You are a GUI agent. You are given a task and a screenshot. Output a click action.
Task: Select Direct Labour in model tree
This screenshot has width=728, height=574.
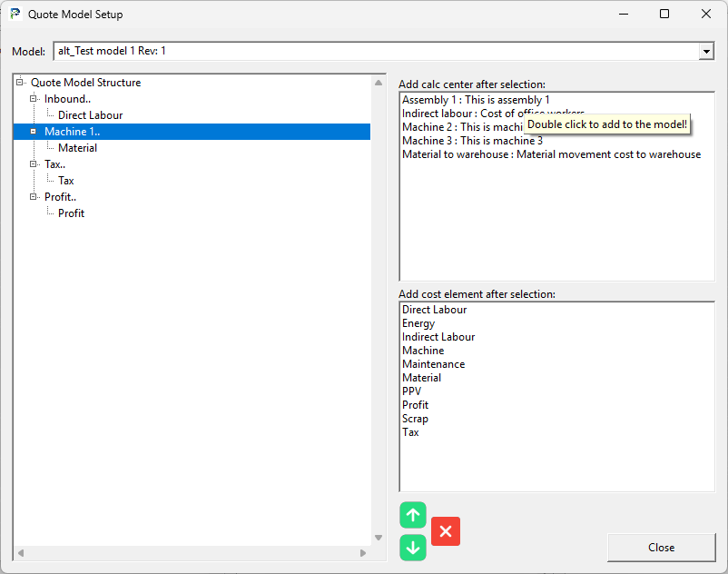pos(90,115)
